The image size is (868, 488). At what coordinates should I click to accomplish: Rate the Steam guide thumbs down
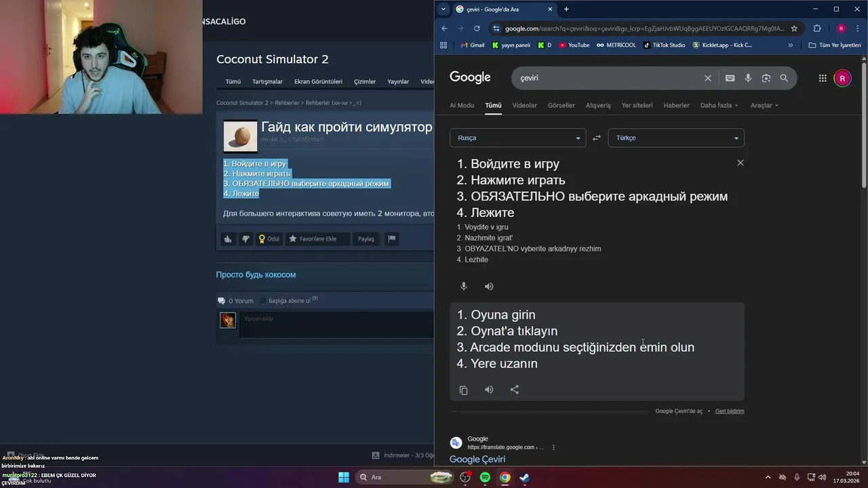(245, 239)
